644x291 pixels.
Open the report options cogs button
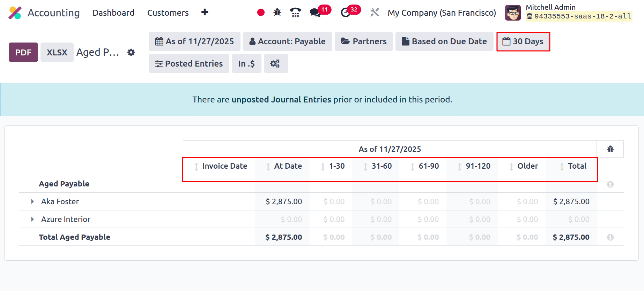tap(276, 63)
